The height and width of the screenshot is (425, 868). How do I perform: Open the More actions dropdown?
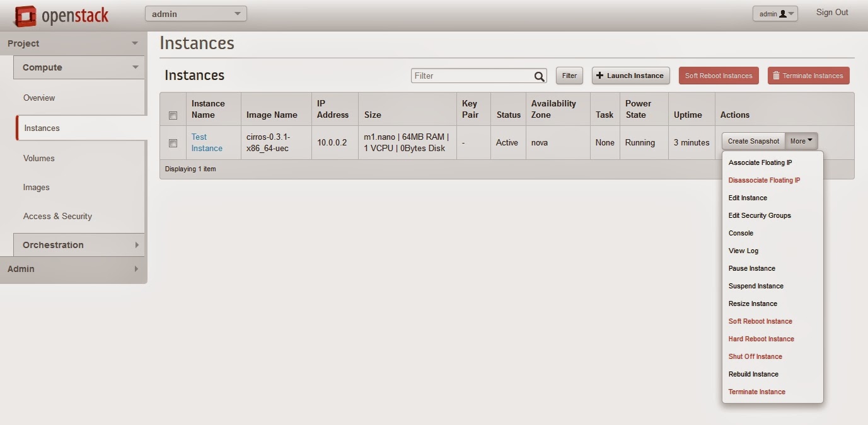point(801,140)
